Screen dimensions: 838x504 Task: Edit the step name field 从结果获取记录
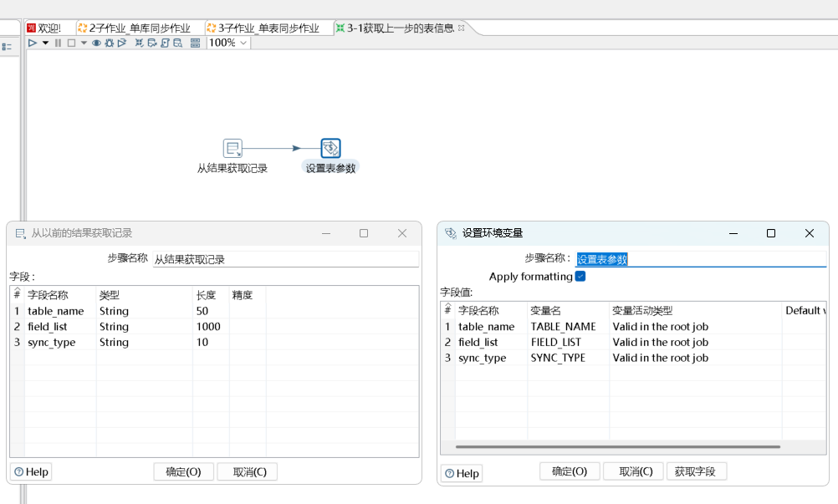pyautogui.click(x=285, y=259)
